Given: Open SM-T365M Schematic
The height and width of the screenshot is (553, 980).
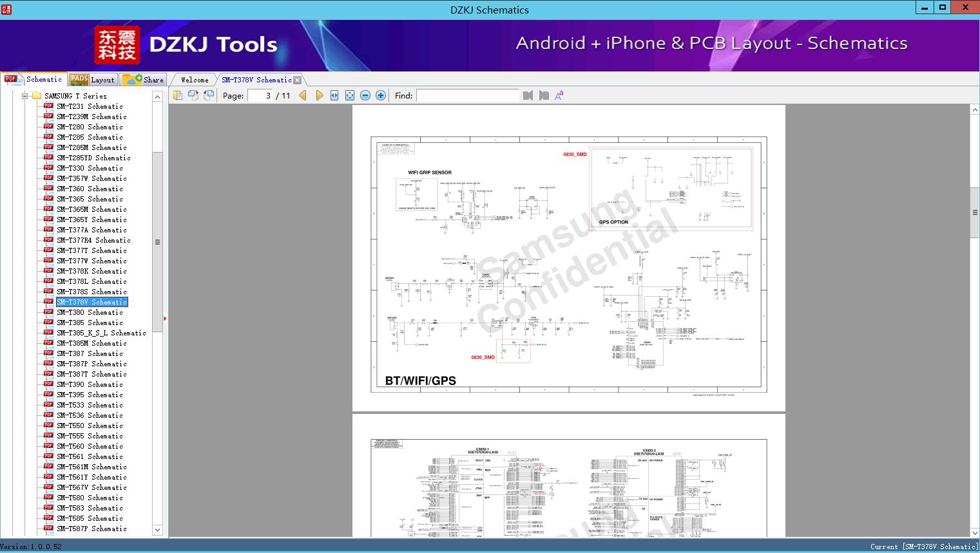Looking at the screenshot, I should point(91,209).
